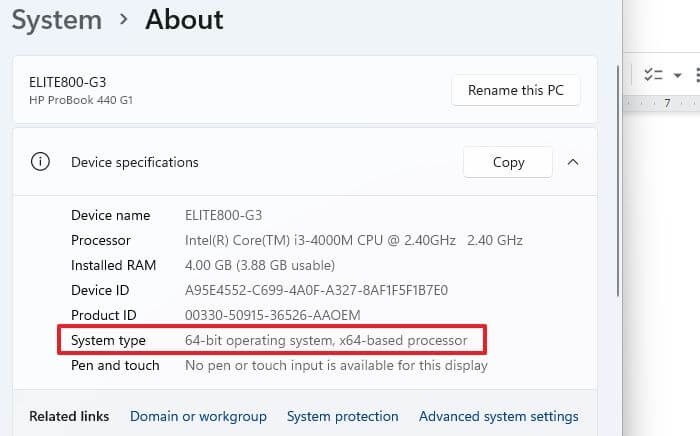Open the System protection link
This screenshot has width=700, height=436.
342,416
